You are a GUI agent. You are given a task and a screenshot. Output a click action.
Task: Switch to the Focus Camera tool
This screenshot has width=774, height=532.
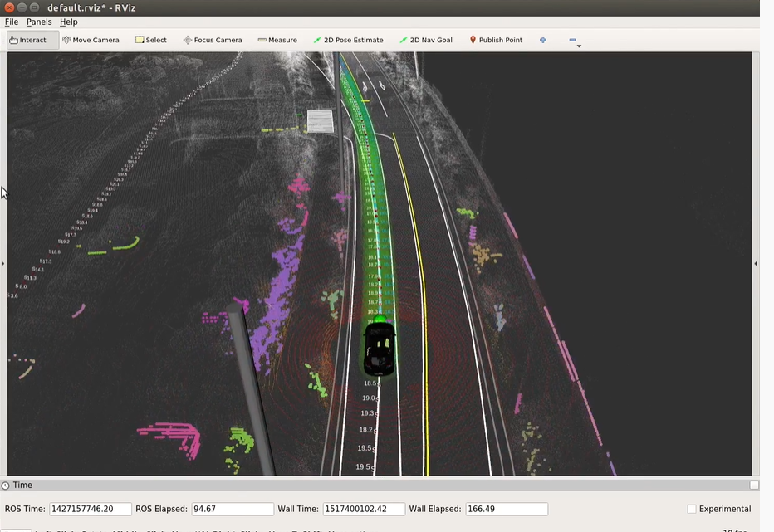click(x=213, y=40)
